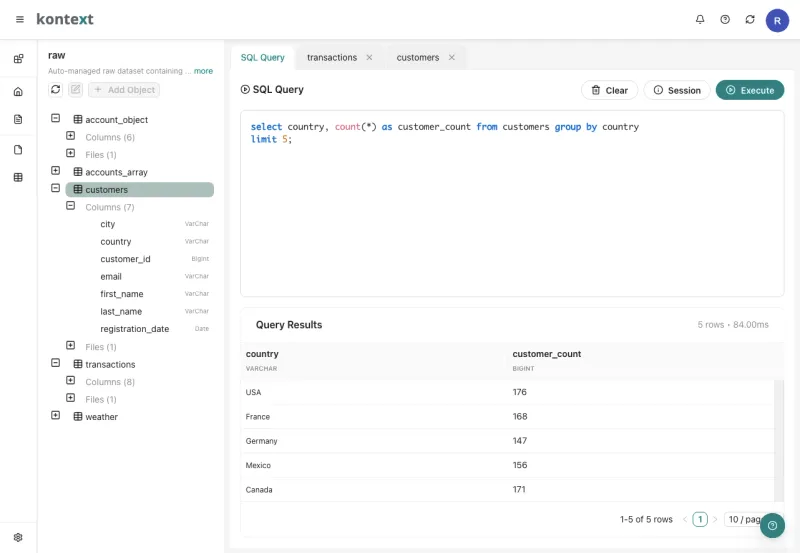Click the weather table icon
Screen dimensions: 800x553
[x=78, y=416]
